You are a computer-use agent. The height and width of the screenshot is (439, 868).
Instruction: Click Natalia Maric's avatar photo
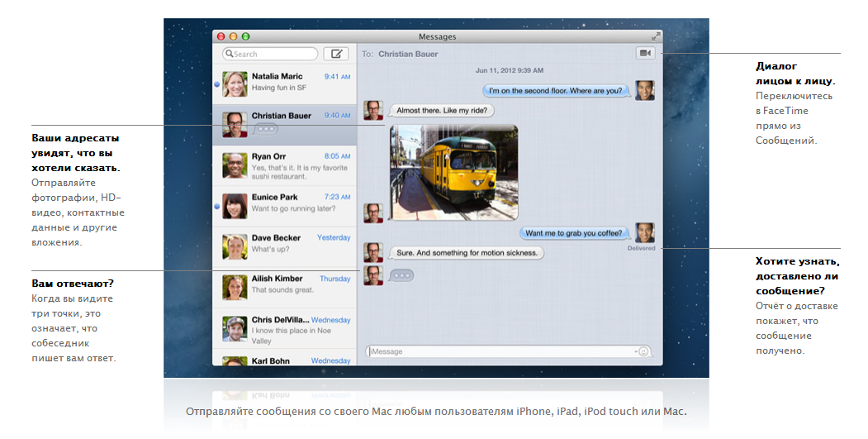pos(235,84)
